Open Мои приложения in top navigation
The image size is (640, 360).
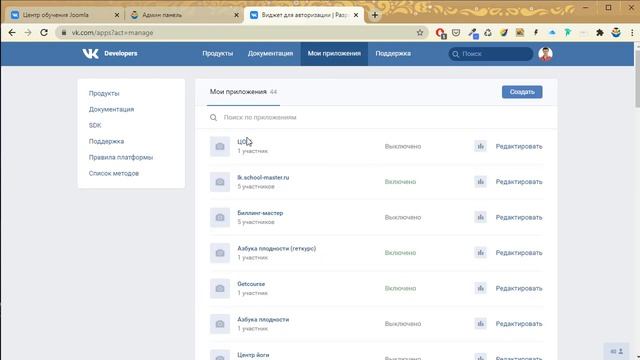click(334, 53)
